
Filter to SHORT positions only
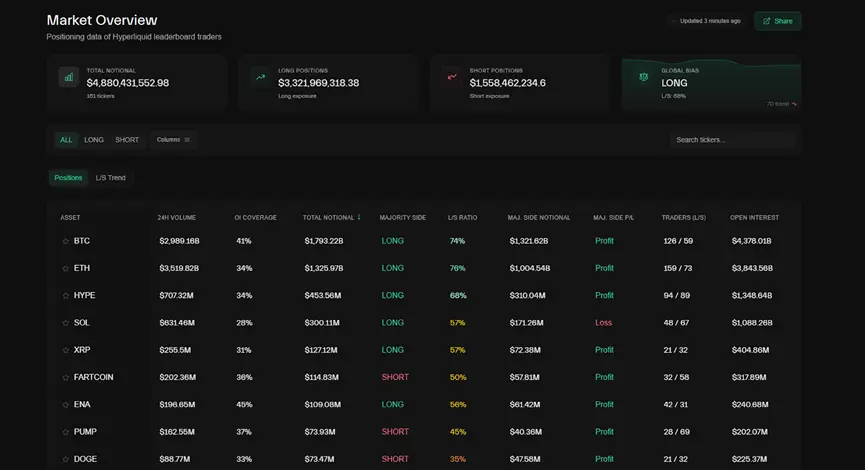point(127,140)
